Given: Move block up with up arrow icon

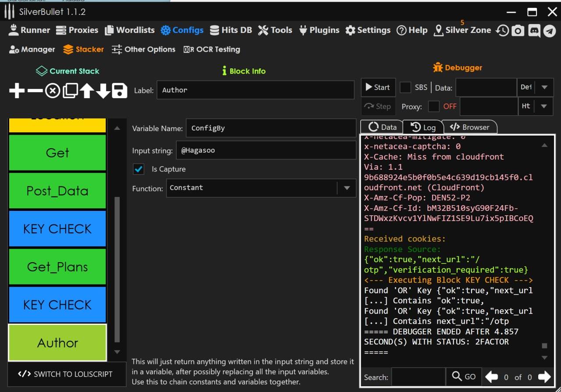Looking at the screenshot, I should 87,91.
